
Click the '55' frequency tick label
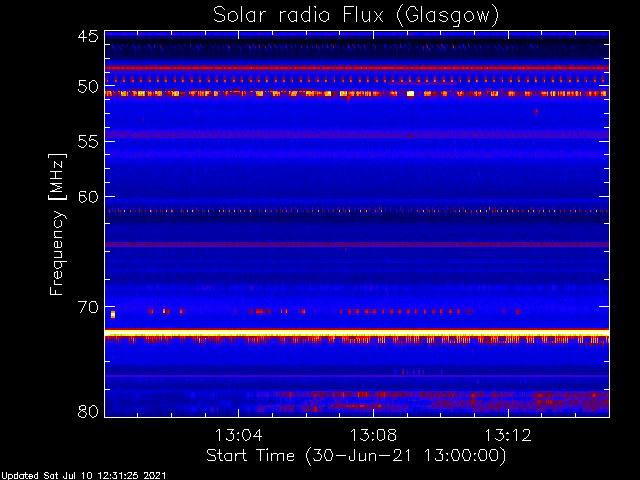[88, 142]
